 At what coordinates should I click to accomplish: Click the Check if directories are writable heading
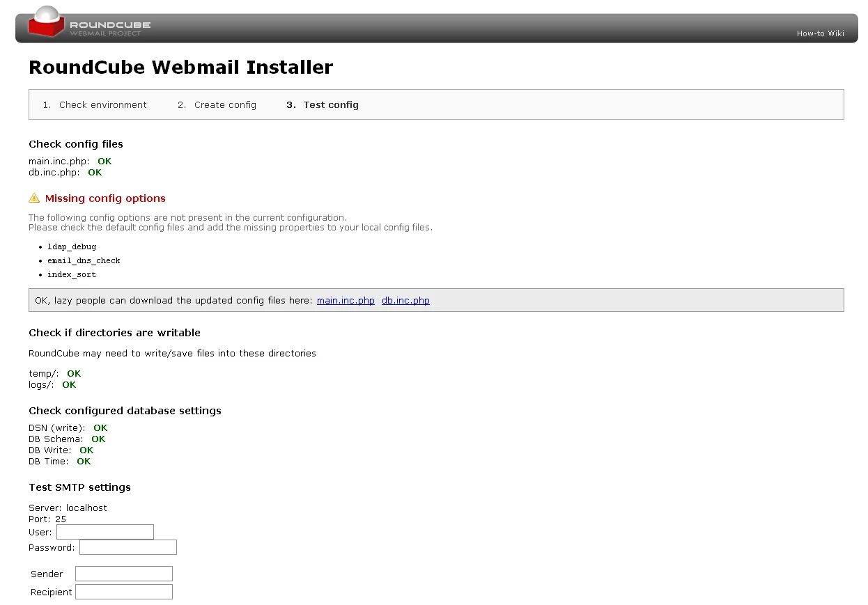(x=114, y=333)
